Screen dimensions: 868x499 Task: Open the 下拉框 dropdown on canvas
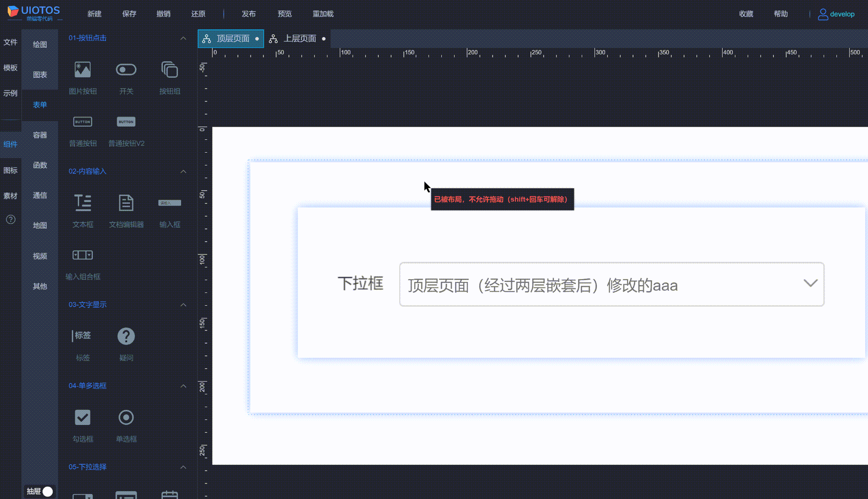click(810, 283)
